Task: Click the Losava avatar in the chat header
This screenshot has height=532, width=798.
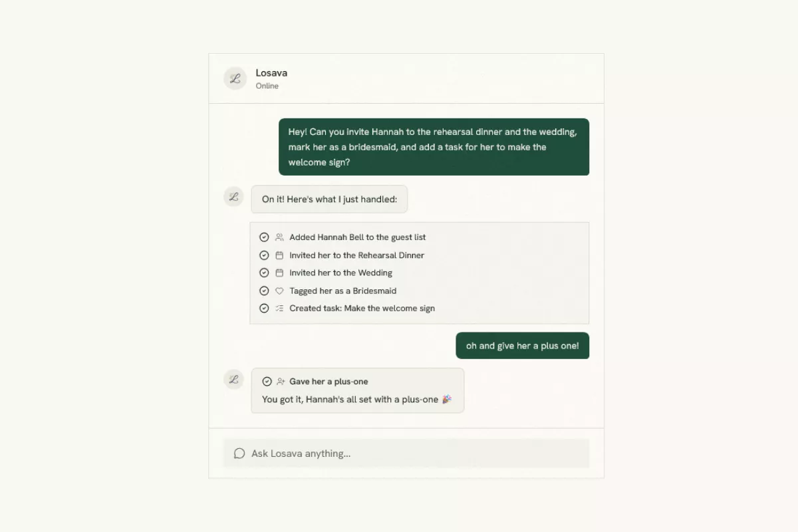Action: coord(235,78)
